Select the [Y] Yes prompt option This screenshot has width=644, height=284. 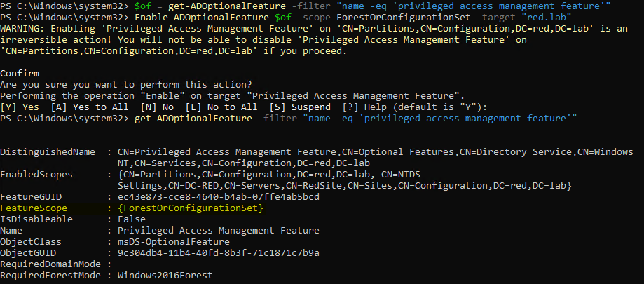(21, 106)
